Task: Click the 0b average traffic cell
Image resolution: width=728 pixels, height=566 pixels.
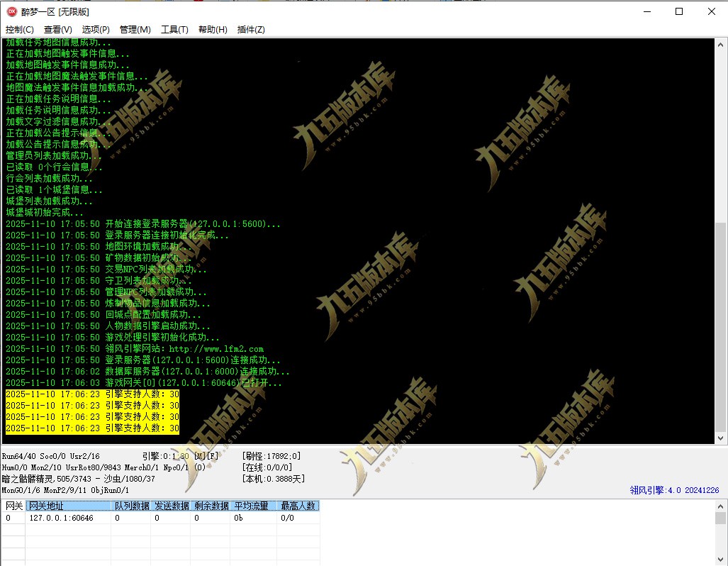Action: [x=254, y=518]
